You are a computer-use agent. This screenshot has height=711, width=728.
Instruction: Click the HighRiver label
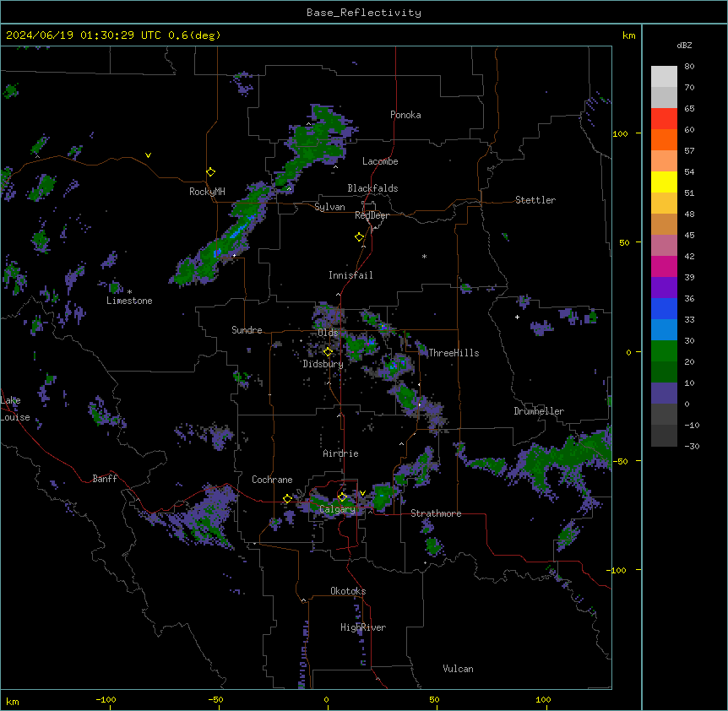[363, 627]
